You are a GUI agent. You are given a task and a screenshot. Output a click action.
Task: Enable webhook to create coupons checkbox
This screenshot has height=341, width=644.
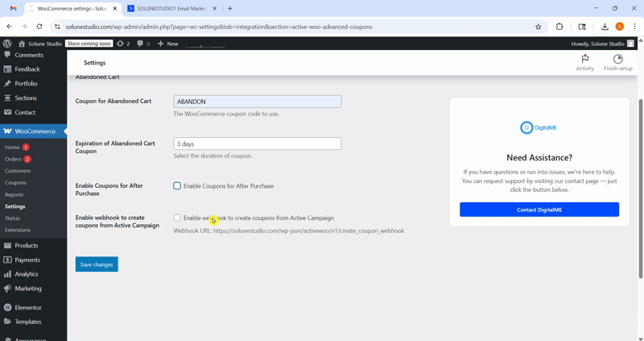177,218
